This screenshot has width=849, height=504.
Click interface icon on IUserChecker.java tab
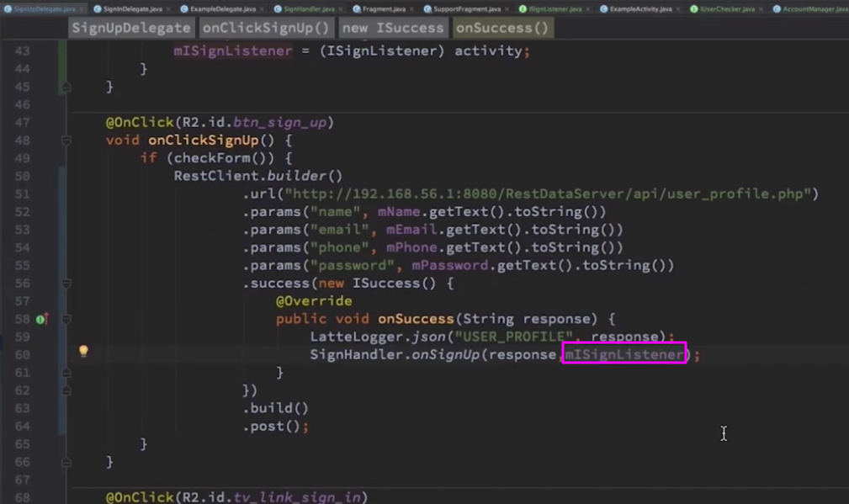coord(693,8)
